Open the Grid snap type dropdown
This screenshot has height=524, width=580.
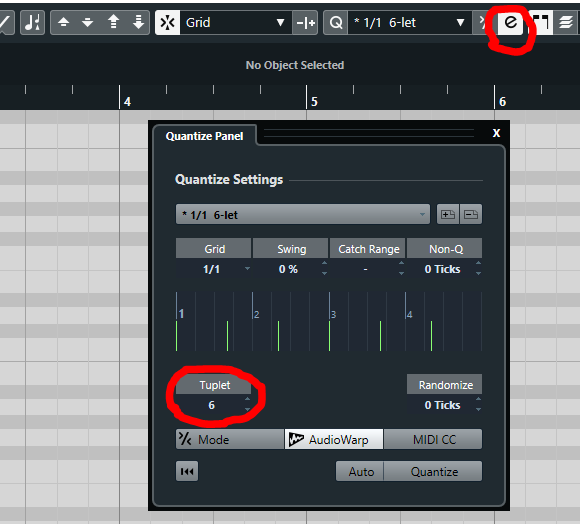tap(236, 23)
